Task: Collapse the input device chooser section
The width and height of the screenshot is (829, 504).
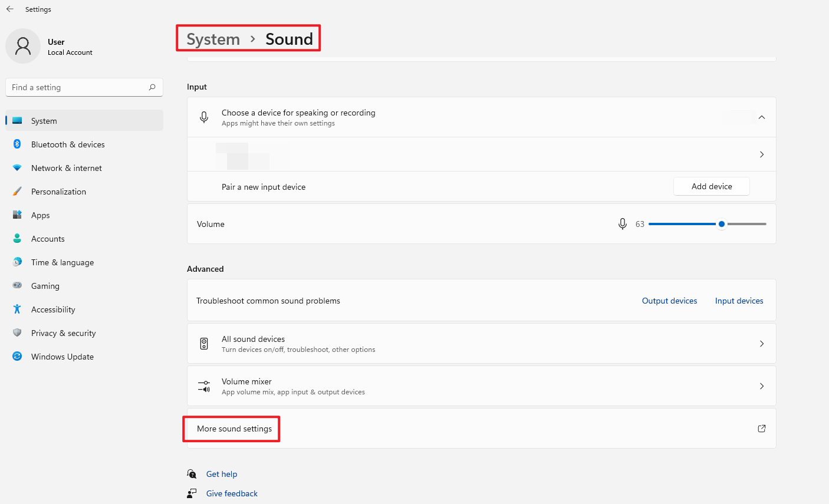Action: click(x=761, y=117)
